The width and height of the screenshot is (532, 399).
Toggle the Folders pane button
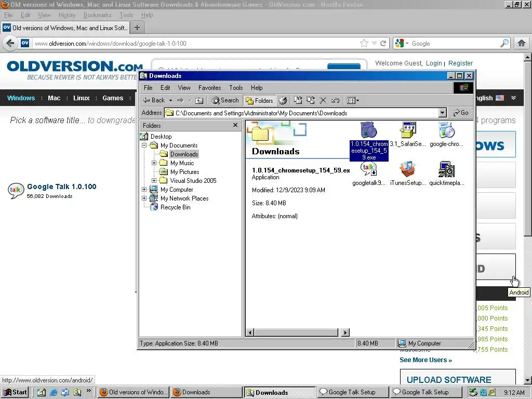(260, 100)
